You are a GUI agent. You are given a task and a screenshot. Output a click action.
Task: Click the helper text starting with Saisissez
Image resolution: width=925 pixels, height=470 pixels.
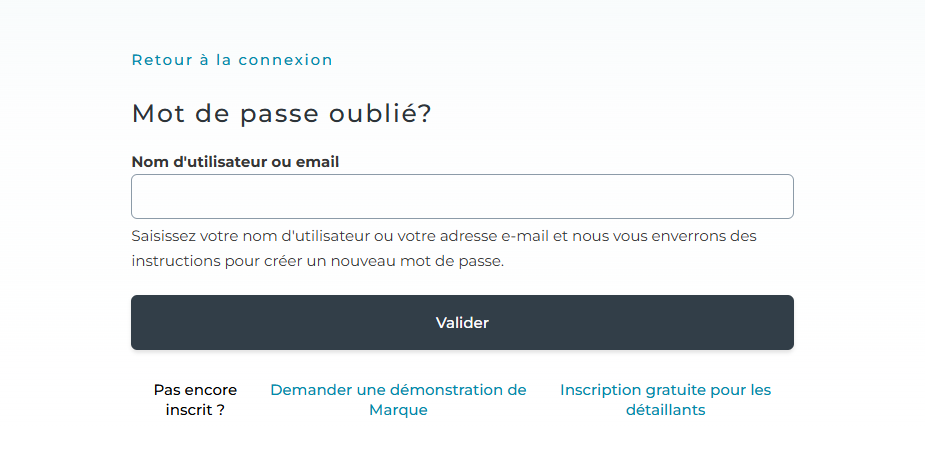(444, 237)
